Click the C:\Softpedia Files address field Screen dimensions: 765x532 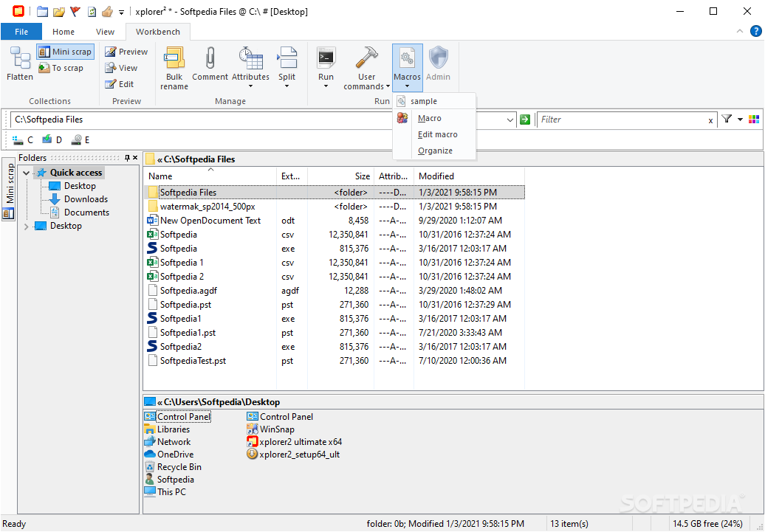(258, 120)
